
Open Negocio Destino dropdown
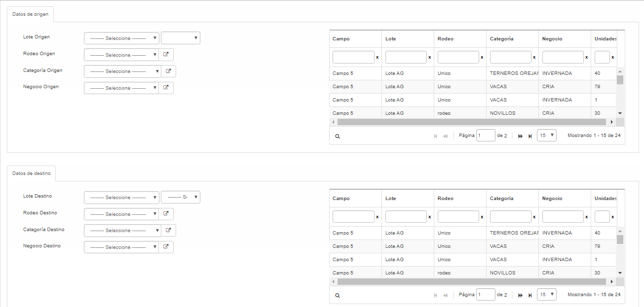[x=121, y=247]
